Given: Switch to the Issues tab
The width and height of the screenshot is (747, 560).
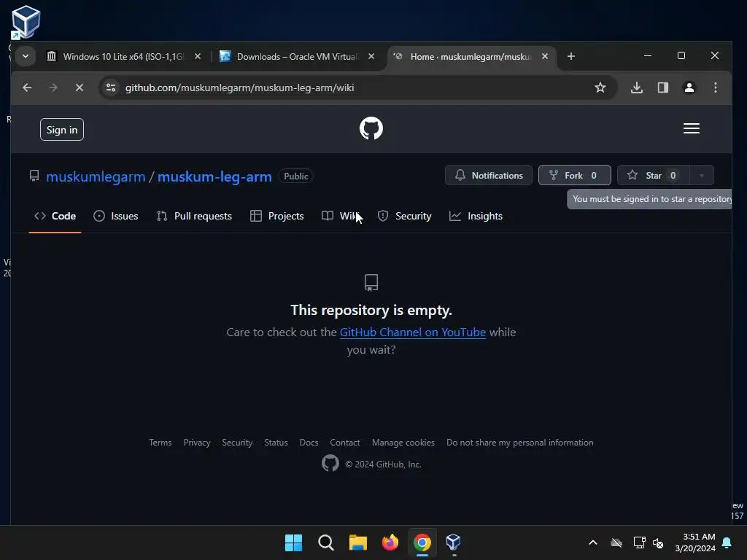Looking at the screenshot, I should (x=116, y=216).
